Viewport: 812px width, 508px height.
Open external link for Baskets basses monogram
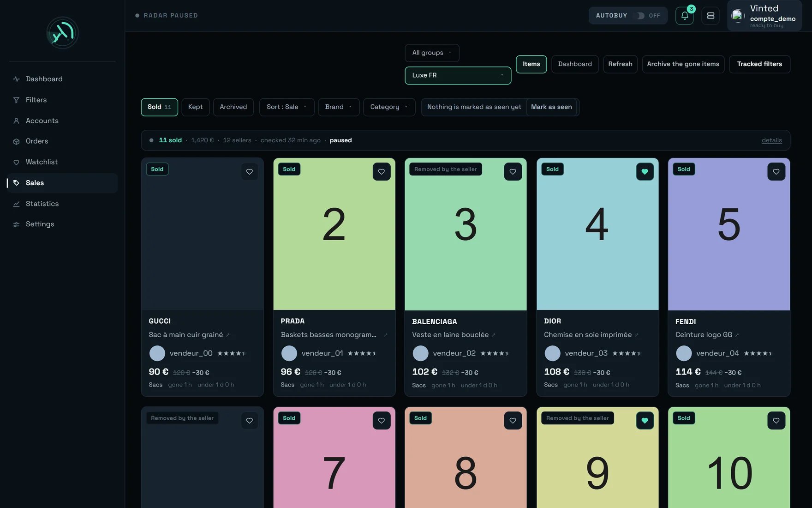pos(385,335)
